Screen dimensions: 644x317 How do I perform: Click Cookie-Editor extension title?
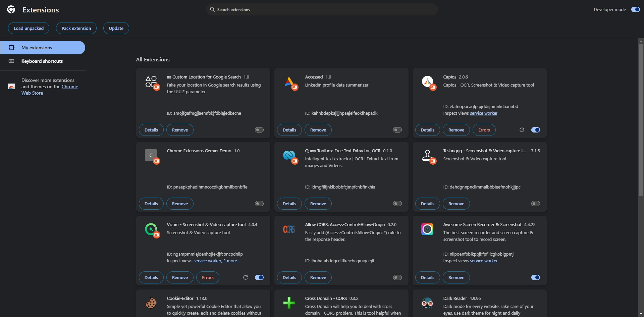coord(180,298)
